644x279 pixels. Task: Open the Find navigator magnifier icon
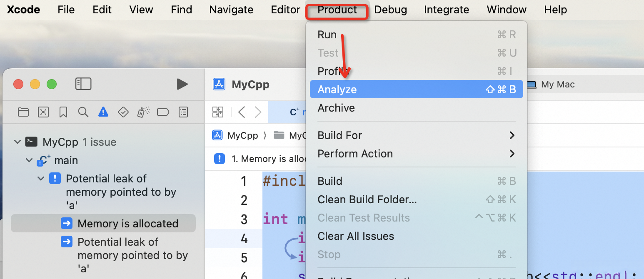pyautogui.click(x=83, y=112)
